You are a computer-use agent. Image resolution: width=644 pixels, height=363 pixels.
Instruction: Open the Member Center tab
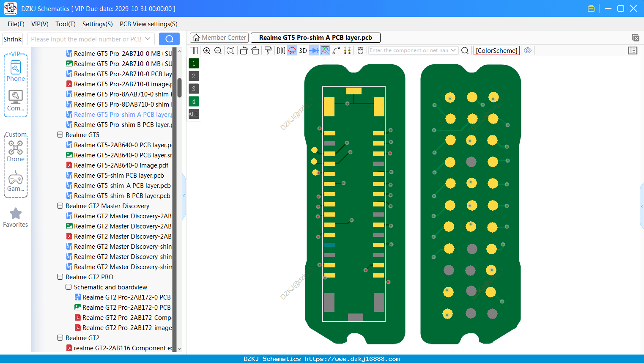coord(219,38)
